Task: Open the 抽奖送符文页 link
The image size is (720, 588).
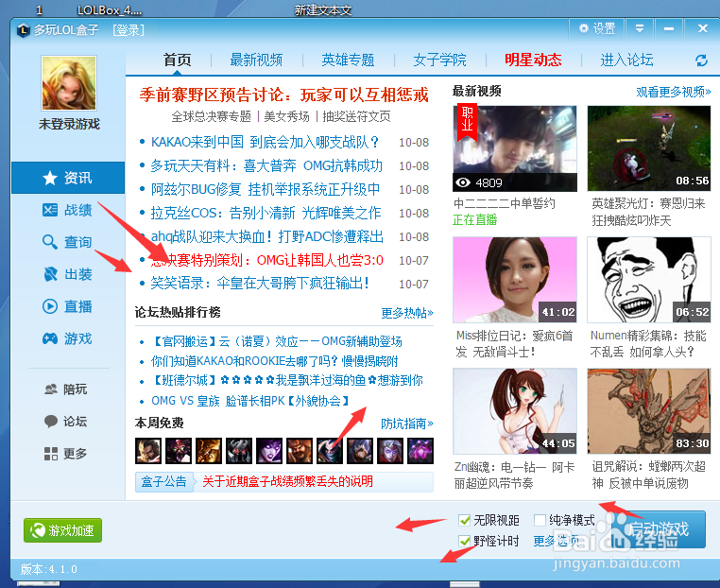Action: (356, 116)
